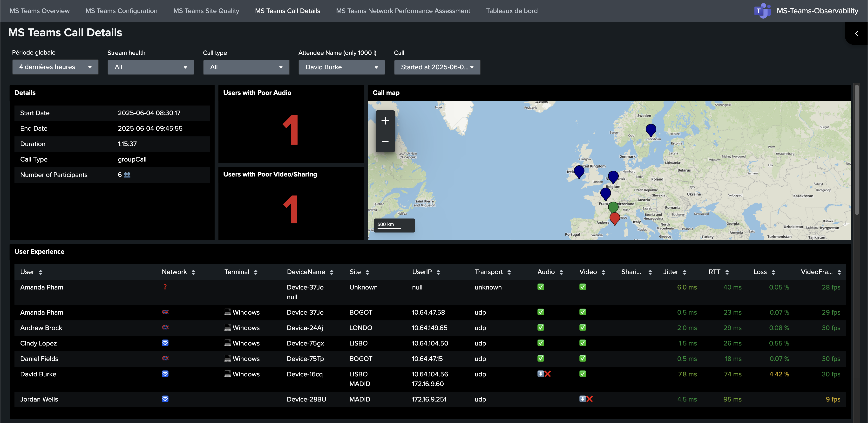Click the zoom out button on the map
This screenshot has width=868, height=423.
point(385,141)
